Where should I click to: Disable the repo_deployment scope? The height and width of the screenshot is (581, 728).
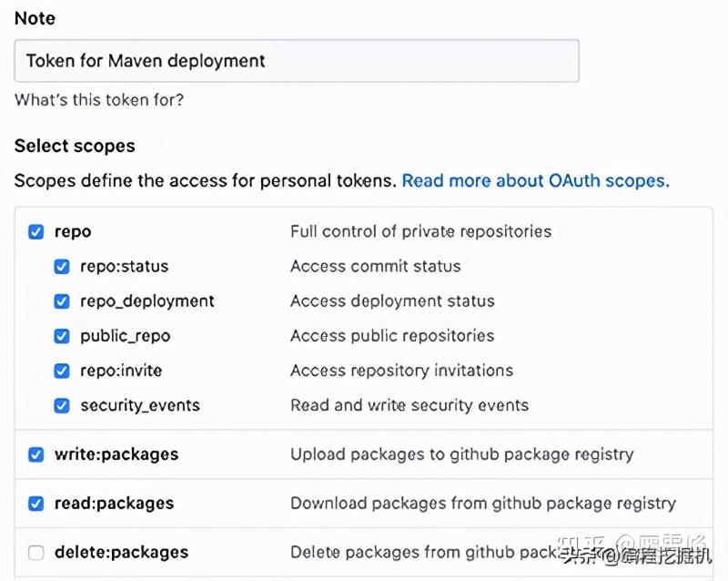click(x=62, y=301)
